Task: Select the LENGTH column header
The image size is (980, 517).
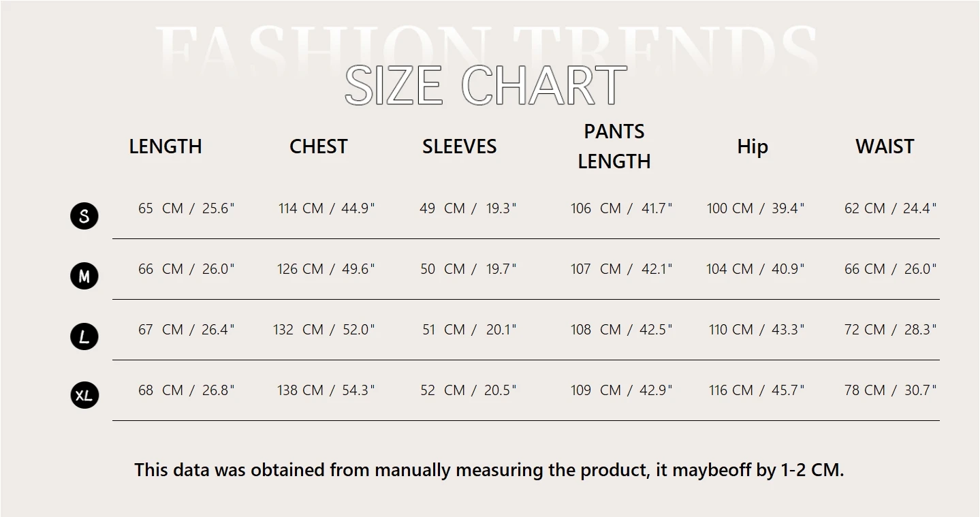Action: tap(165, 146)
